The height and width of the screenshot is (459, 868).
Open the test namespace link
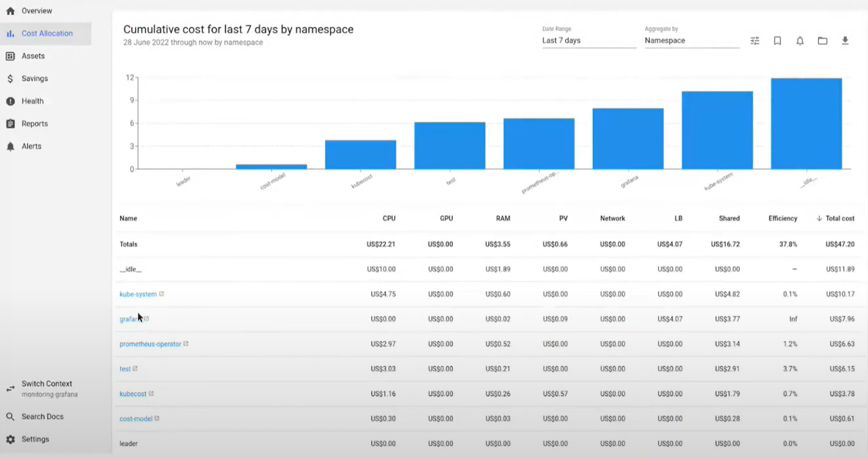(x=125, y=369)
